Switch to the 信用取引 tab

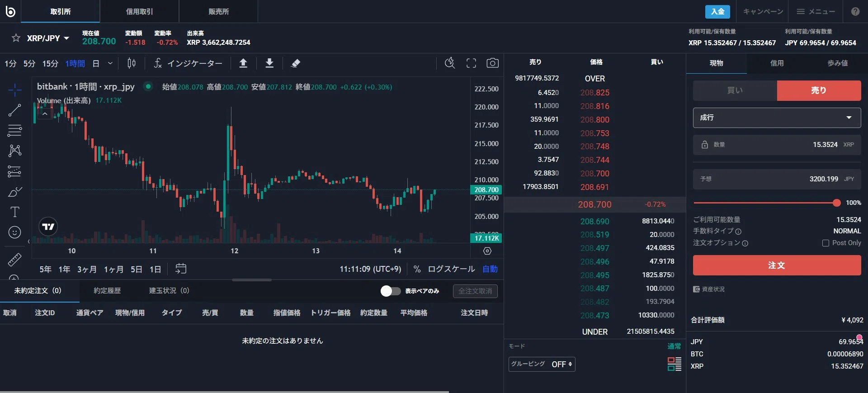139,11
